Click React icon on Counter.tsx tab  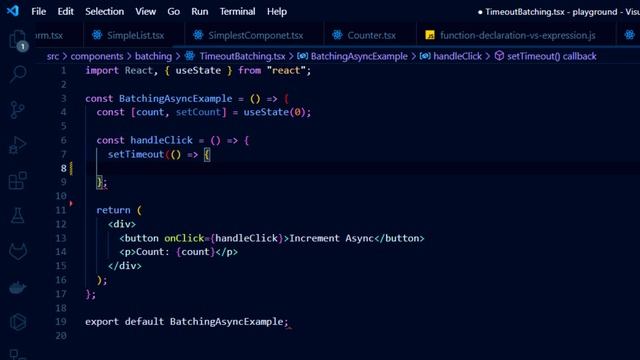(x=337, y=35)
